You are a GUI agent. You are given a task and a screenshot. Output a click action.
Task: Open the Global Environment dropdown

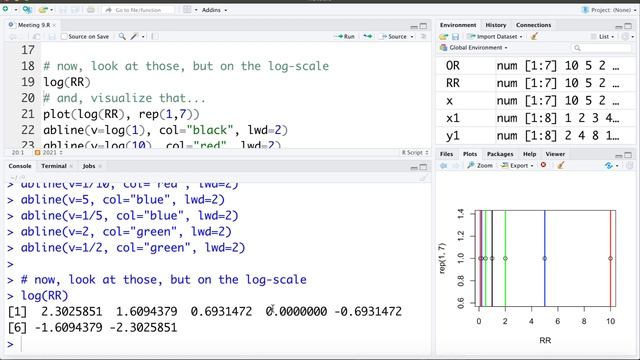(x=474, y=48)
